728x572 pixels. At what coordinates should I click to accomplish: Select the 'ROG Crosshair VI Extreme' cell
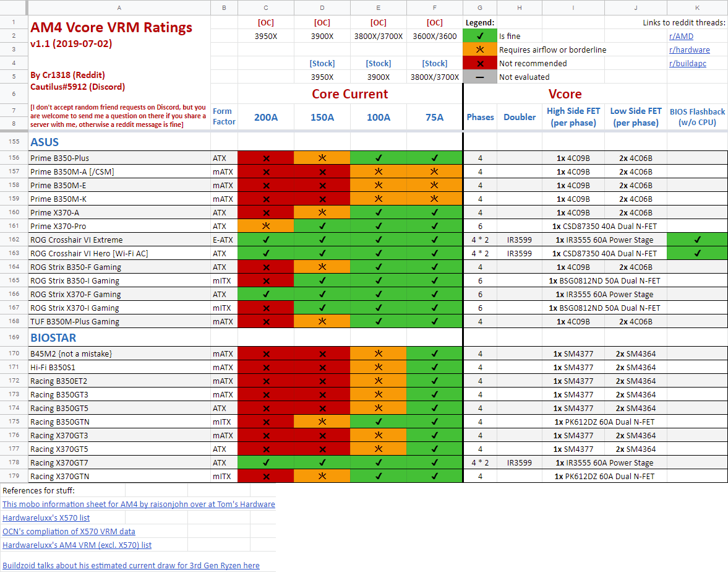pyautogui.click(x=119, y=240)
